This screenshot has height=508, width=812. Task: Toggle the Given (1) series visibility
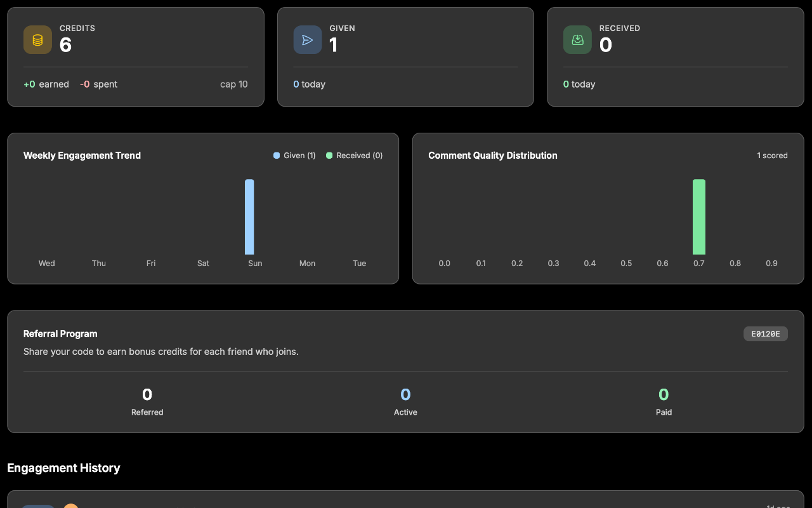click(294, 155)
